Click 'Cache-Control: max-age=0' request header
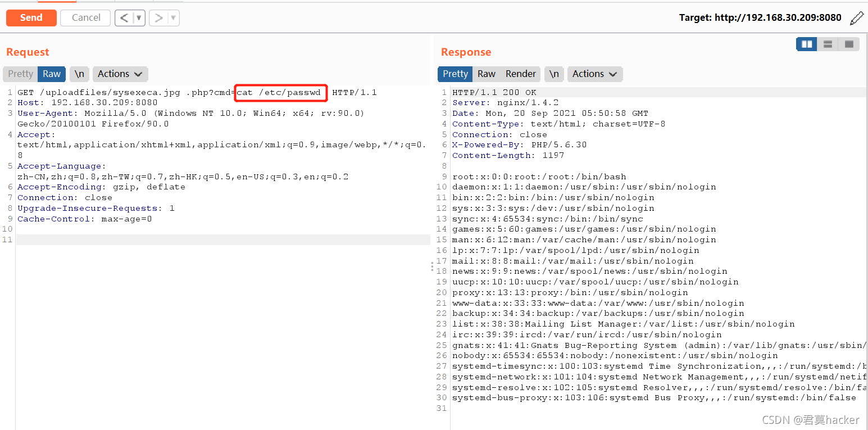Viewport: 868px width, 430px height. click(85, 219)
